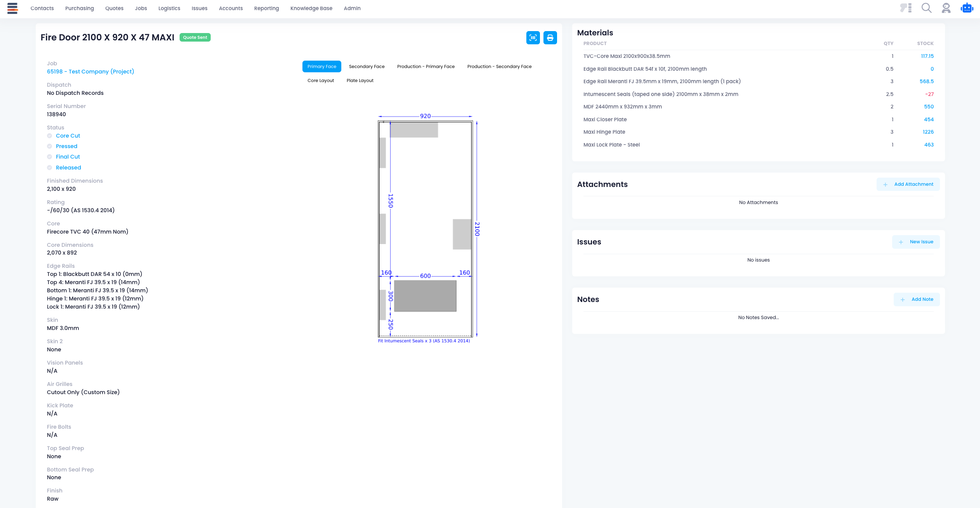Viewport: 980px width, 508px height.
Task: Open the Contacts menu
Action: pos(42,8)
